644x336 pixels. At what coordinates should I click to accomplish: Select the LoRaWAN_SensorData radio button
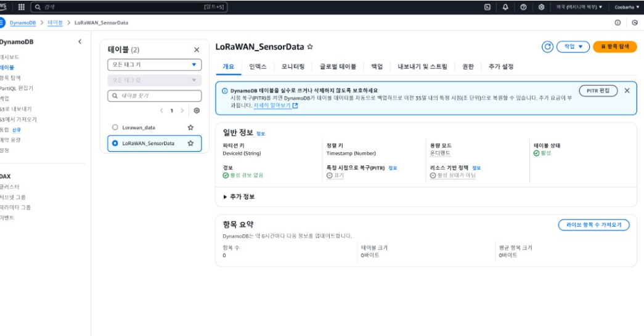115,144
